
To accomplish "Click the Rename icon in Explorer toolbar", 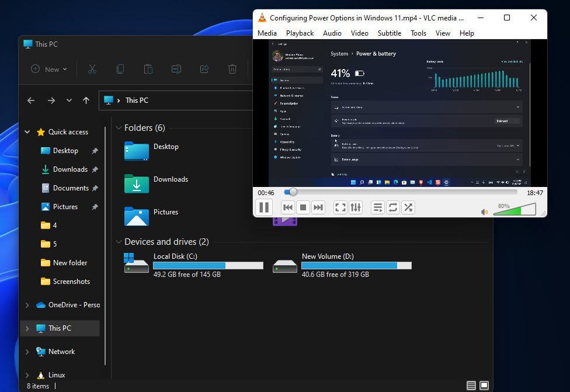I will pos(176,69).
